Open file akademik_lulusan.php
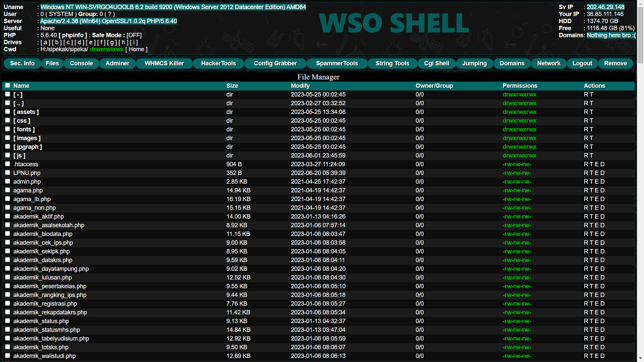The height and width of the screenshot is (362, 644). pos(43,278)
